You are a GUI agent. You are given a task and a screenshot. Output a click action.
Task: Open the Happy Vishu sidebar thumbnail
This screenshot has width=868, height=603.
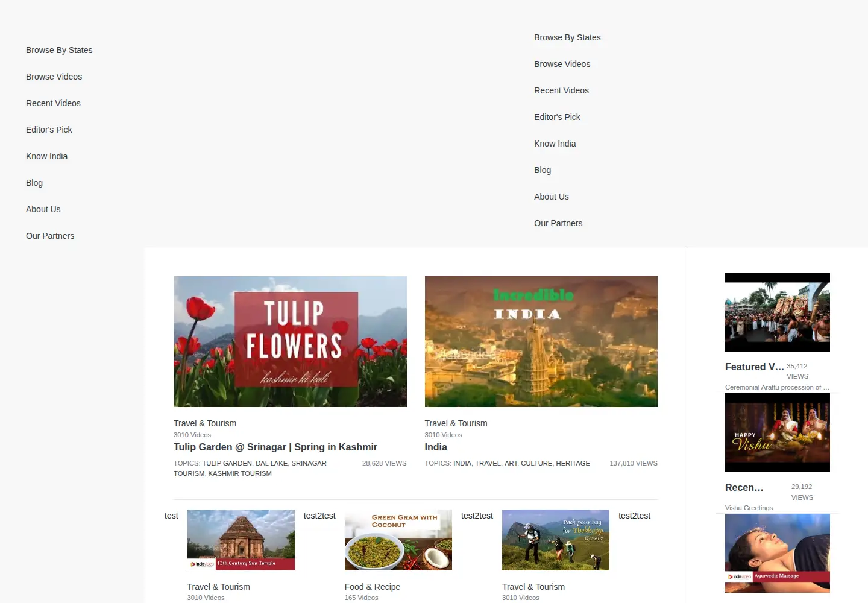(778, 432)
